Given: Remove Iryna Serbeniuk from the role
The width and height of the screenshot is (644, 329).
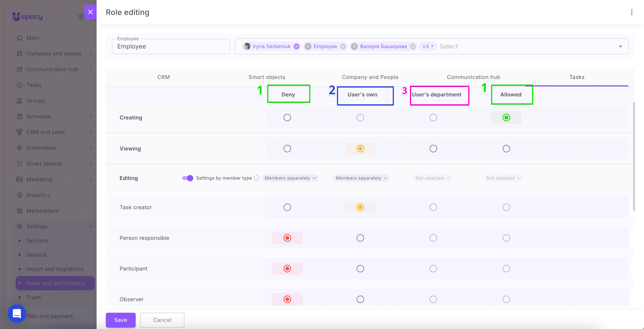Looking at the screenshot, I should (x=297, y=47).
